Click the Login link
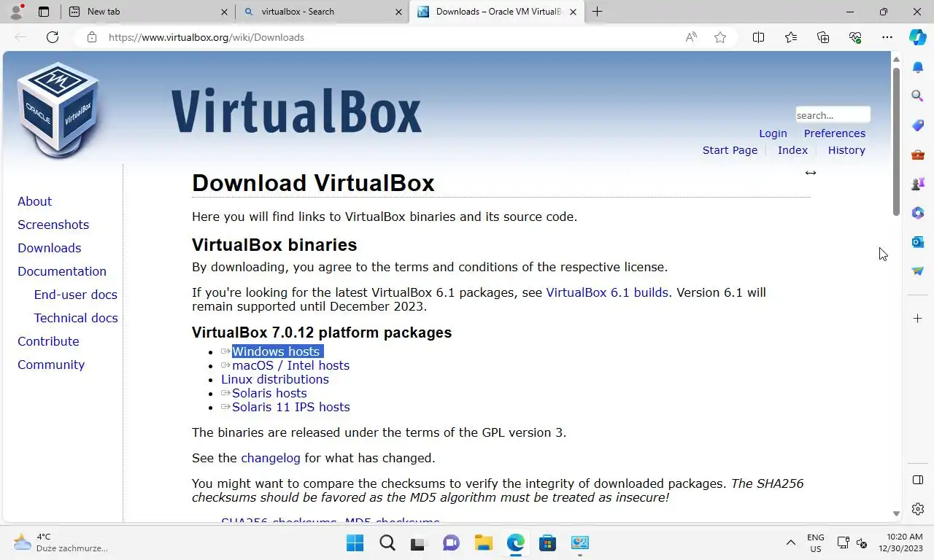934x560 pixels. pyautogui.click(x=773, y=133)
